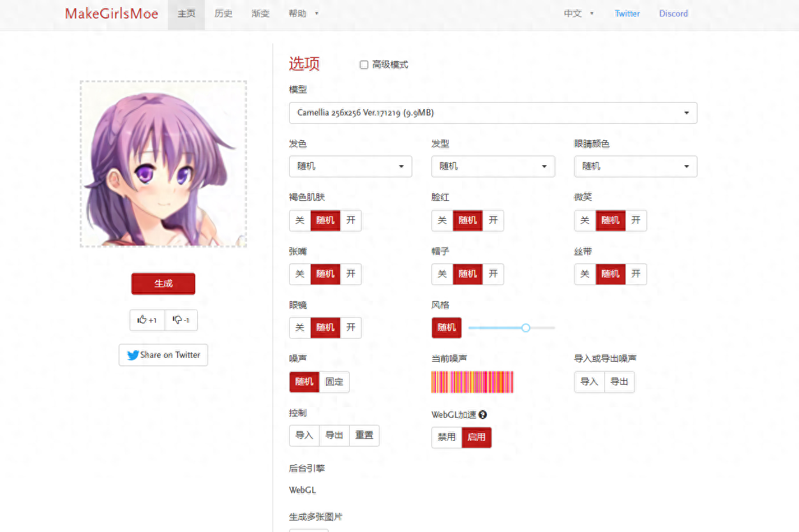Click the 风格 随机 button

[447, 328]
